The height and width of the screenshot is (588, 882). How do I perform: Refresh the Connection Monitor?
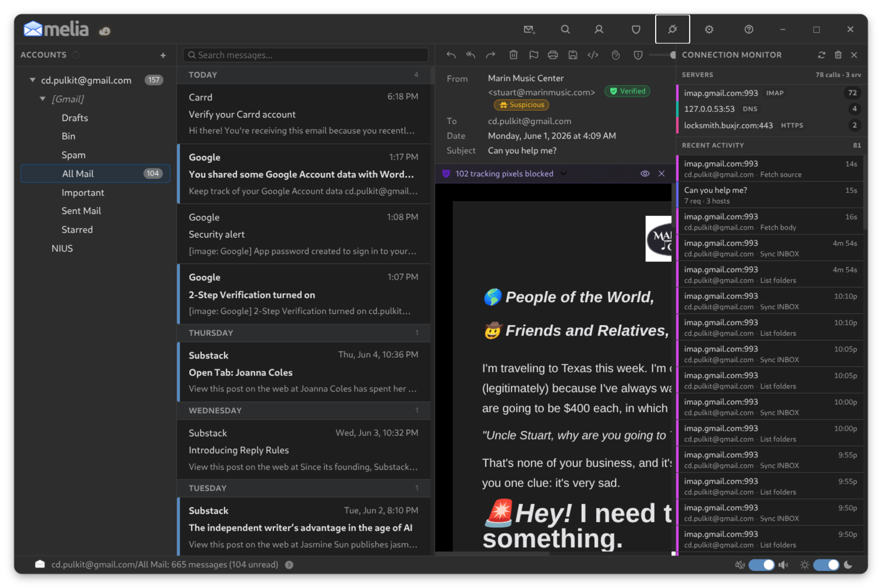tap(822, 55)
